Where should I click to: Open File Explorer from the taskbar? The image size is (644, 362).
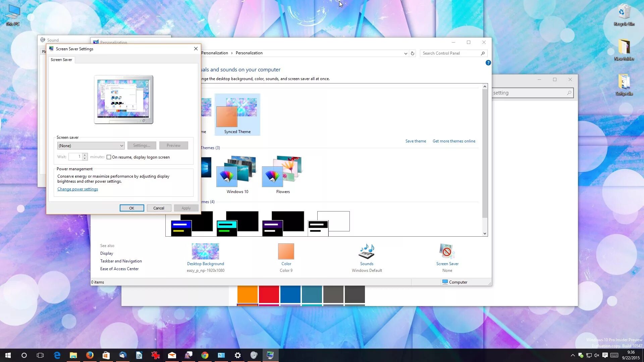pyautogui.click(x=73, y=355)
